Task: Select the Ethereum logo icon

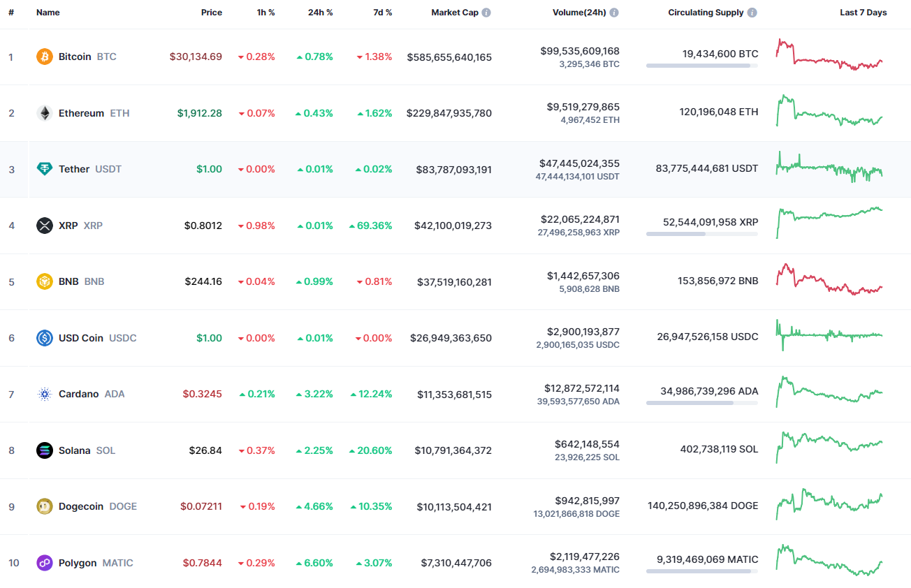Action: click(x=45, y=112)
